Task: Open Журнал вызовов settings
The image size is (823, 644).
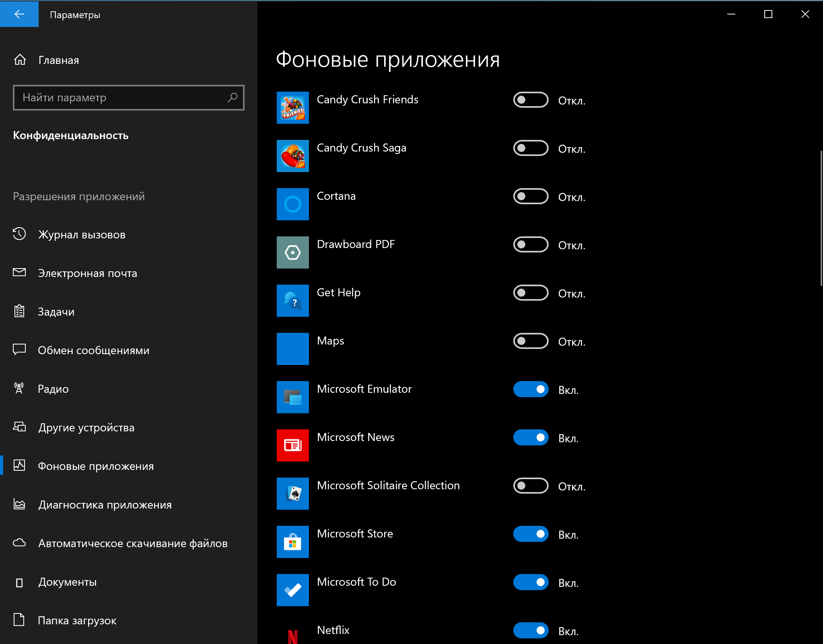Action: (x=129, y=234)
